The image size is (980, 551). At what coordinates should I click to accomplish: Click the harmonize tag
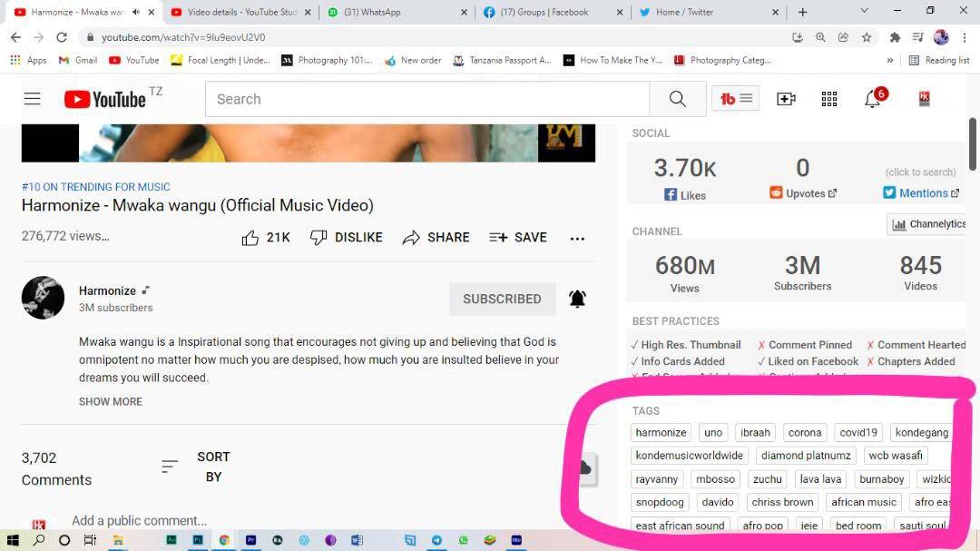point(661,432)
